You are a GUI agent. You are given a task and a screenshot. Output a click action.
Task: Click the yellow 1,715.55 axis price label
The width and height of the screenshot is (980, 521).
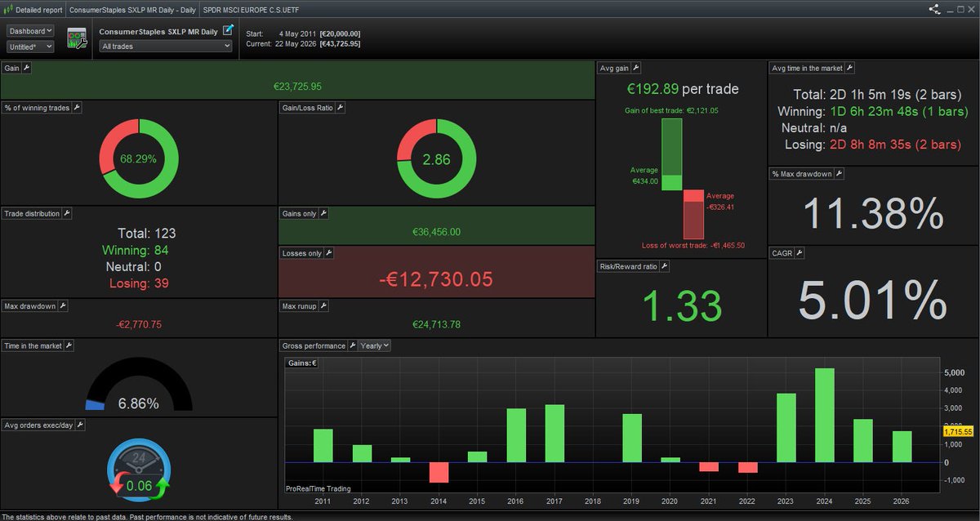click(x=959, y=430)
